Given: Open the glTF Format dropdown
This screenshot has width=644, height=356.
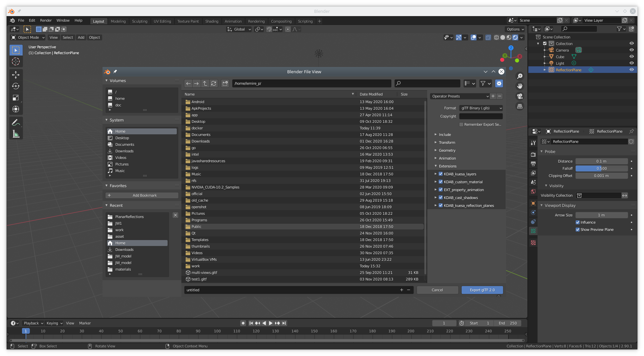Looking at the screenshot, I should (481, 108).
